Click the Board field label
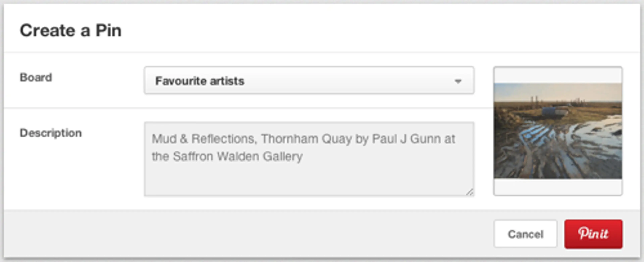644x262 pixels. click(36, 77)
